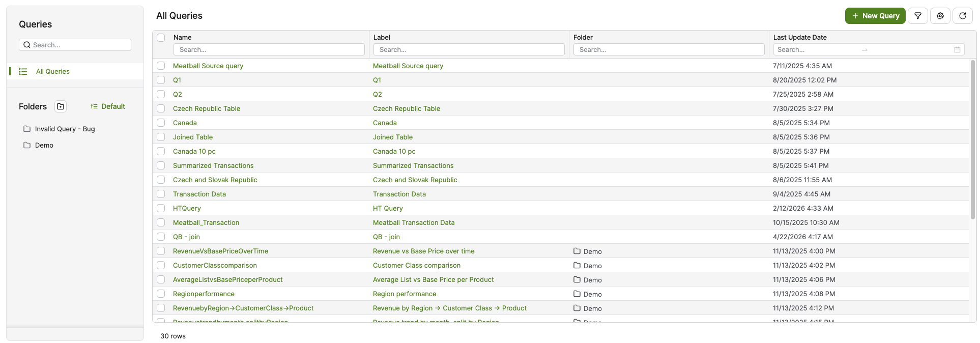Check the Meatball Source query row
The image size is (980, 343).
coord(161,66)
